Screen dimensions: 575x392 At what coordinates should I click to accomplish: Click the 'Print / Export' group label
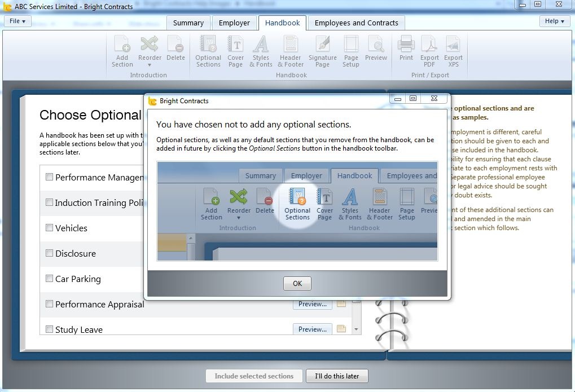click(430, 75)
